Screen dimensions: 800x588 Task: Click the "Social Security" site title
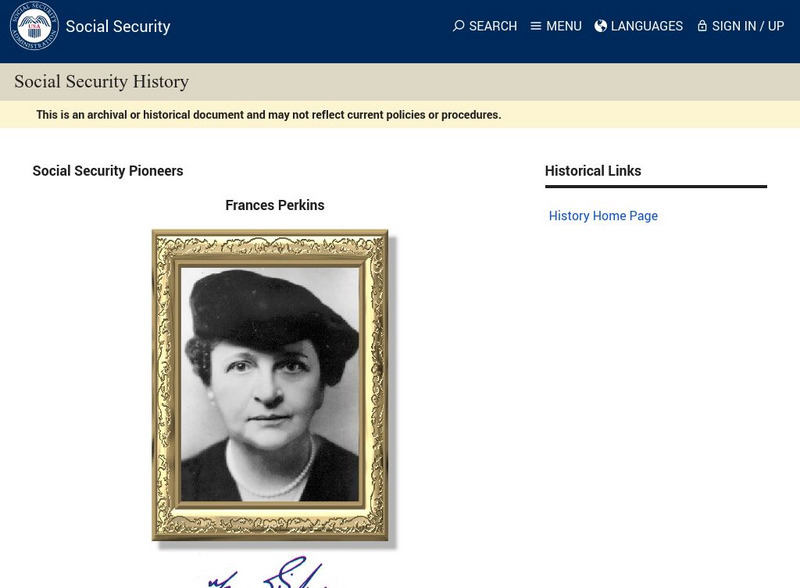coord(118,27)
